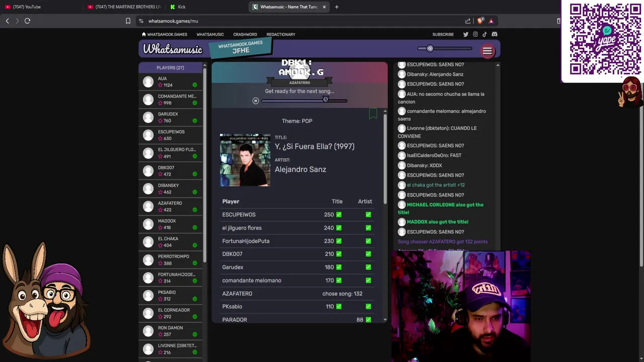Click the results panel scroll-up arrow
Viewport: 644px width, 362px height.
(385, 112)
